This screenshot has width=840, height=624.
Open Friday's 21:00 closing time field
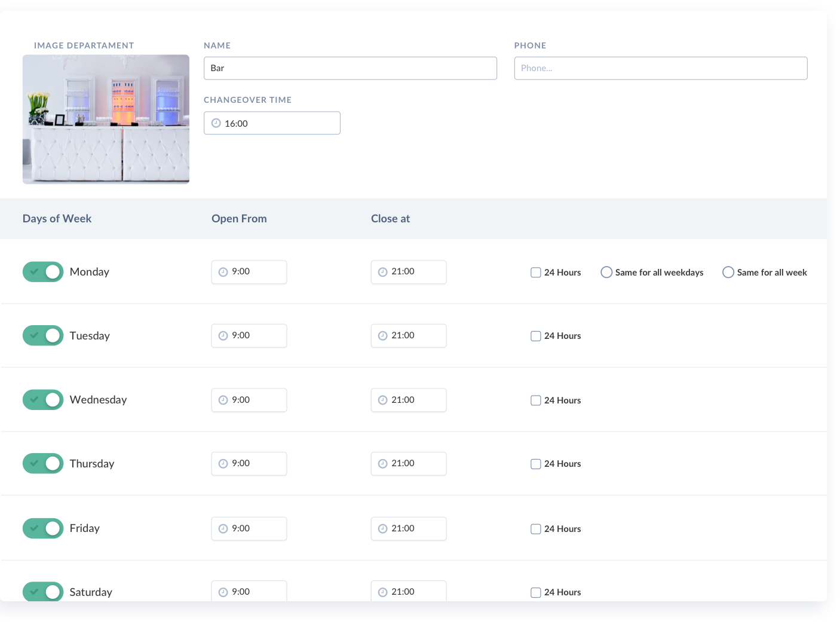point(409,529)
